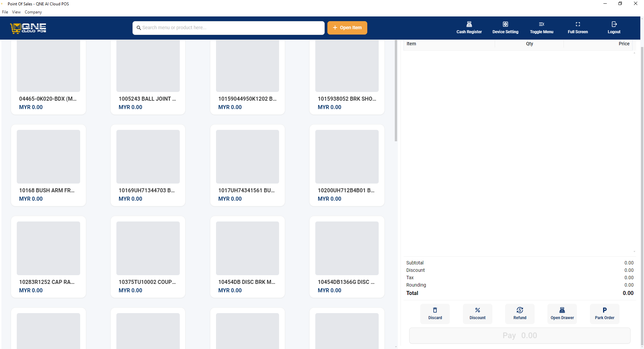Open Device Setting
This screenshot has height=349, width=644.
[x=505, y=28]
